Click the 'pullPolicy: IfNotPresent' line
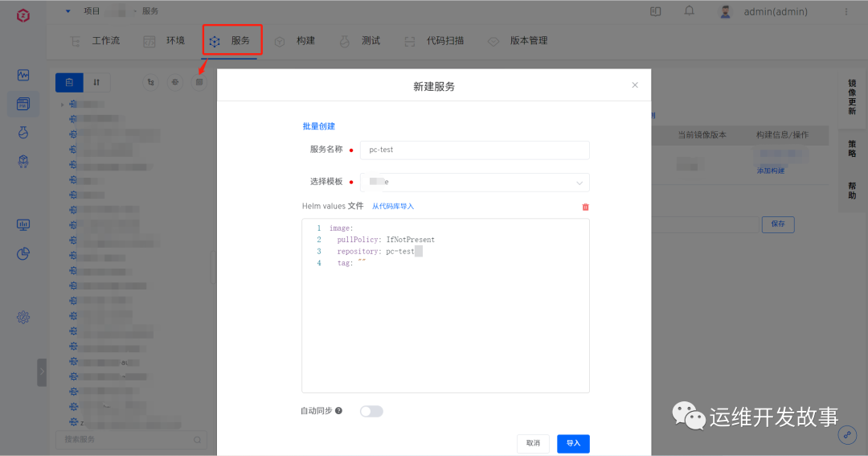 (386, 240)
